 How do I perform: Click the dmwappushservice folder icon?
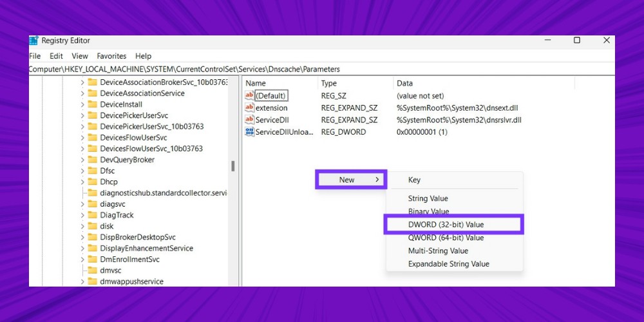tap(92, 282)
